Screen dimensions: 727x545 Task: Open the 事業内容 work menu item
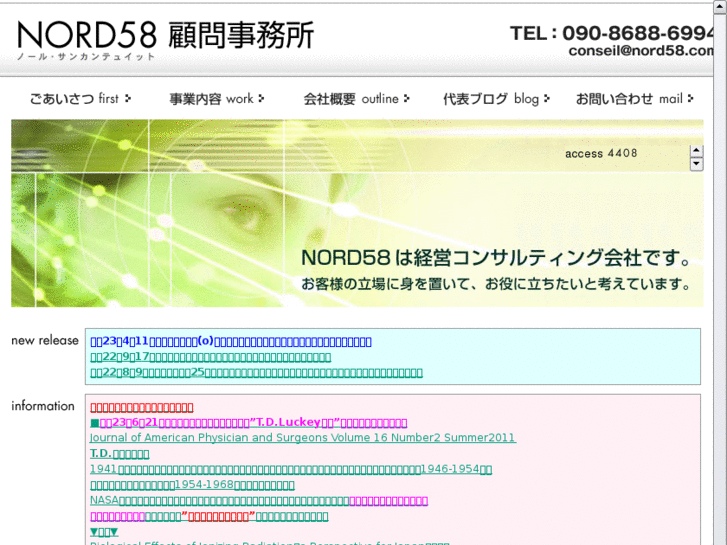217,99
